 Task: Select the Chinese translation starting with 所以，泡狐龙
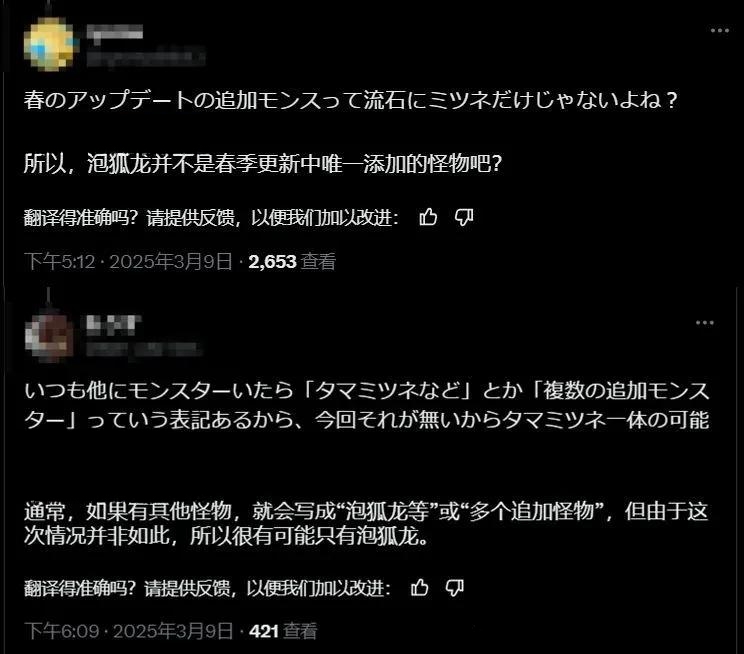pyautogui.click(x=263, y=164)
